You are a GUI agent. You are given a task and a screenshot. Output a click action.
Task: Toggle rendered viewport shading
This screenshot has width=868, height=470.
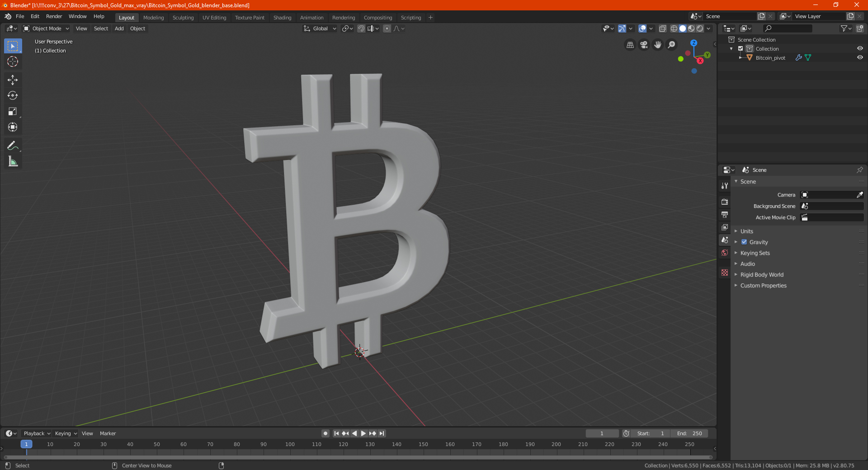point(700,28)
